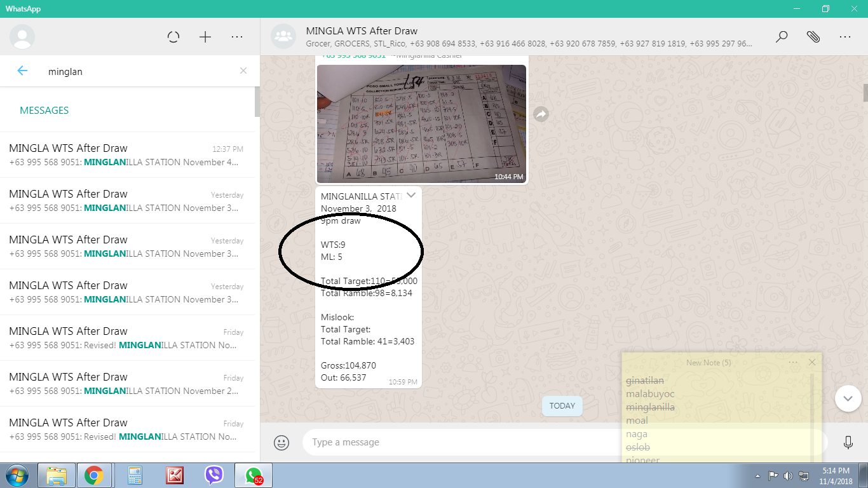
Task: Click 'naga' in the sticky note
Action: [x=637, y=434]
